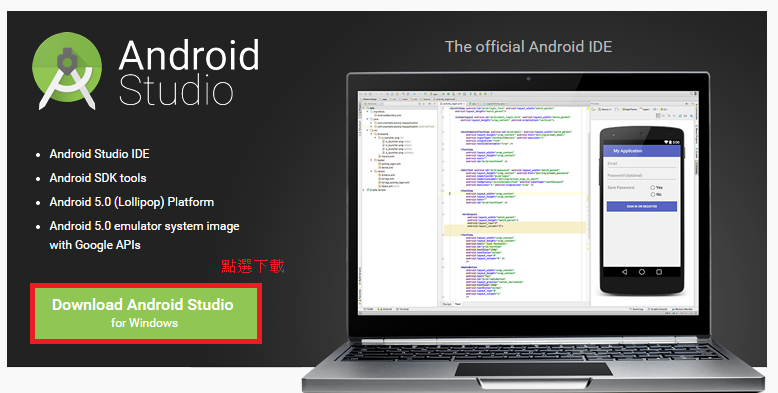Click the Email field in phone preview

click(642, 164)
